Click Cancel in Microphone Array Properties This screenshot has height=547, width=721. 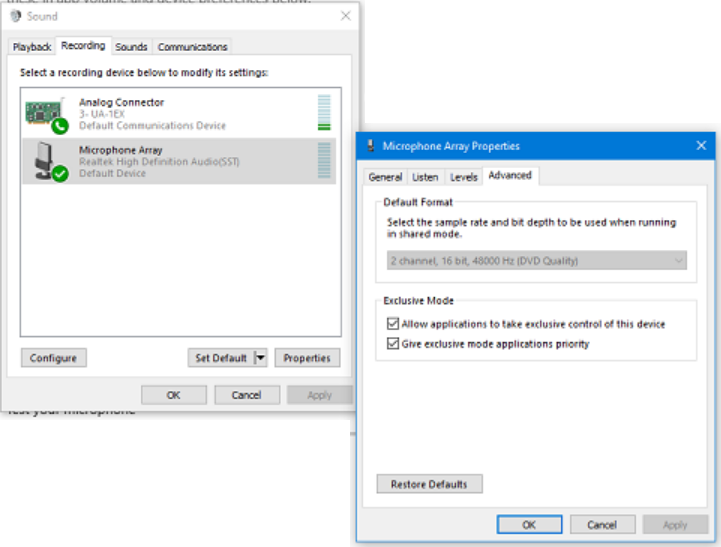click(602, 524)
